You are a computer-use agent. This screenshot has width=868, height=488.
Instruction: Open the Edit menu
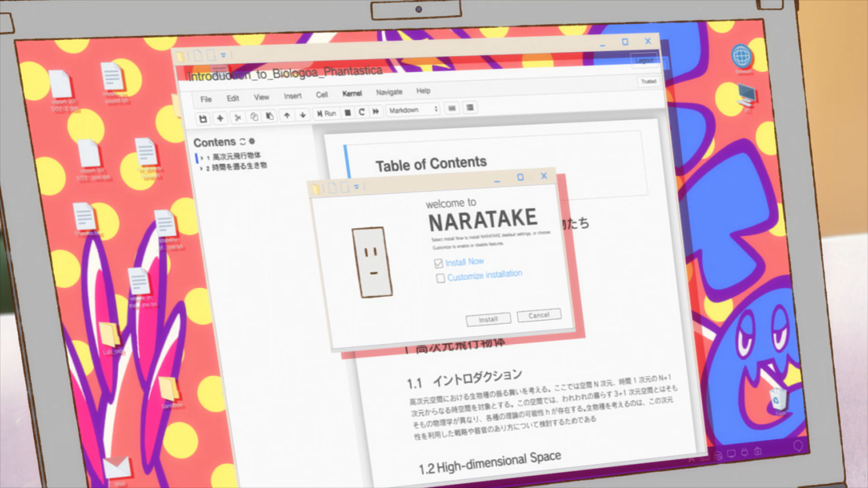[x=233, y=98]
